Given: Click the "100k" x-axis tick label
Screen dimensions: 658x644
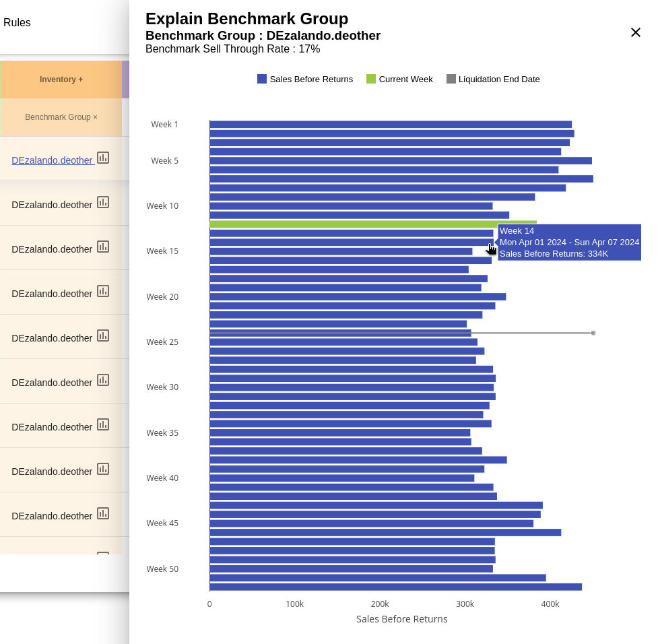Looking at the screenshot, I should [294, 604].
